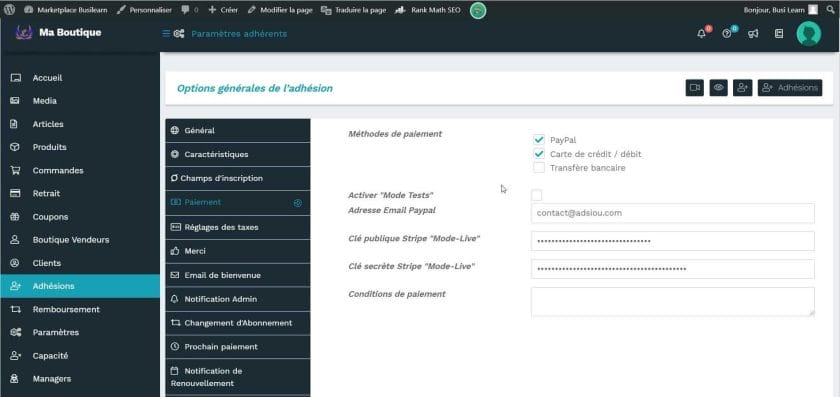This screenshot has height=397, width=840.
Task: Click the Paramètres adhérents gears icon
Action: click(179, 34)
